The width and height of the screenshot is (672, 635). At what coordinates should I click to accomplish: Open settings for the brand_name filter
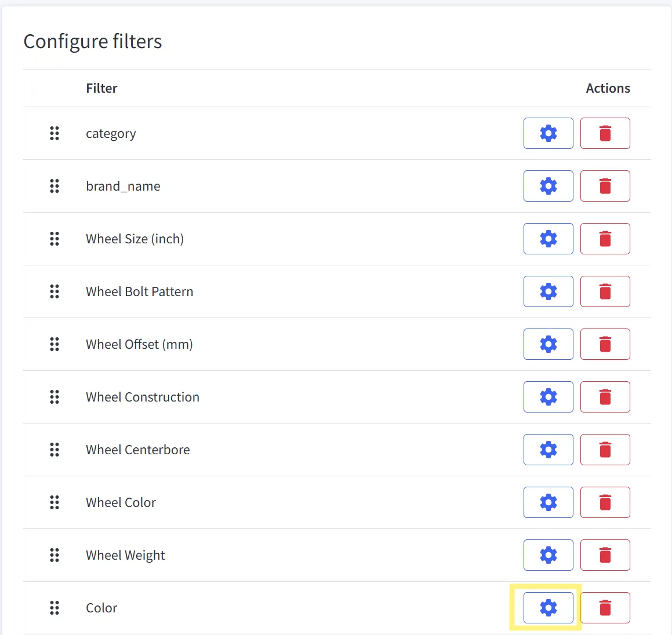[548, 186]
